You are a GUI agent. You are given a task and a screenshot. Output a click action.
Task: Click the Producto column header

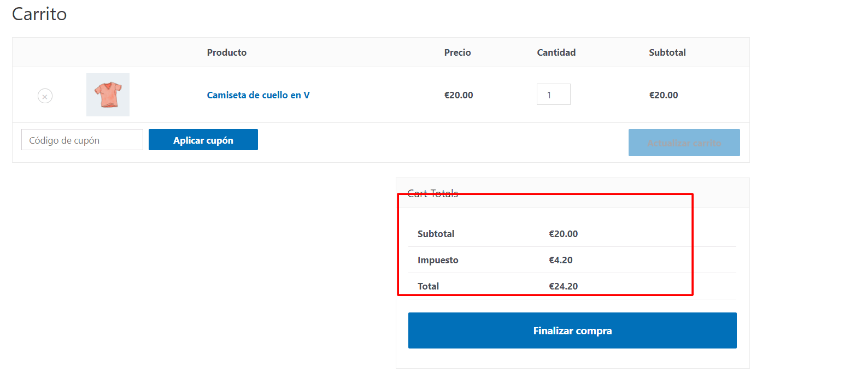click(227, 52)
